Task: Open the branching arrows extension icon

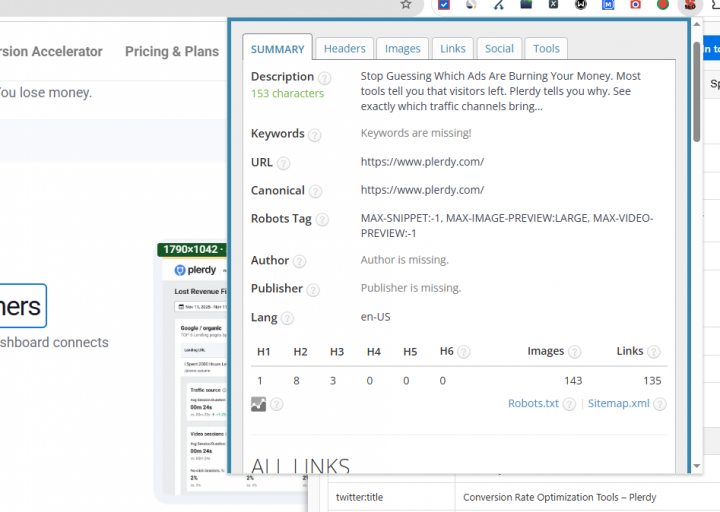Action: 499,5
